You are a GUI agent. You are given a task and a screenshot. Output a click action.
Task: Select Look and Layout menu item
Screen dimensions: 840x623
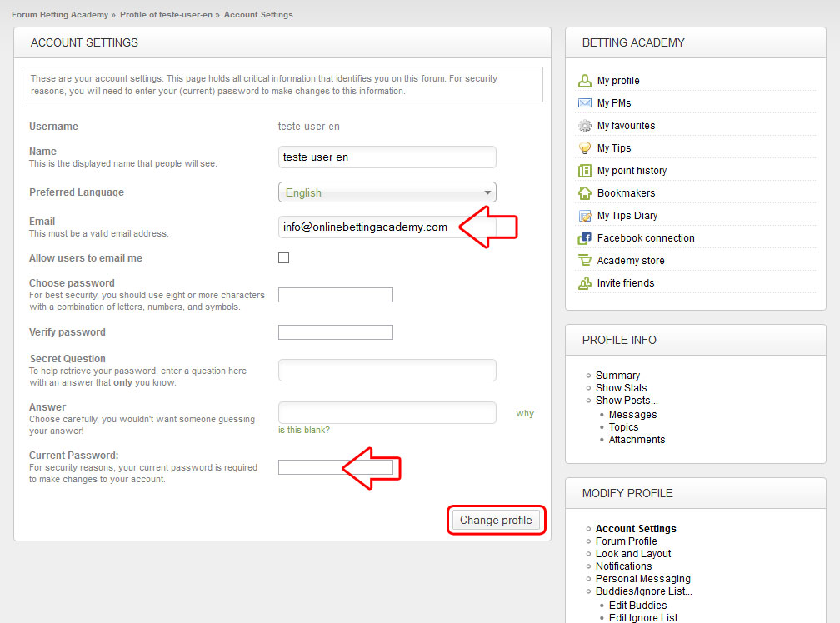coord(633,554)
